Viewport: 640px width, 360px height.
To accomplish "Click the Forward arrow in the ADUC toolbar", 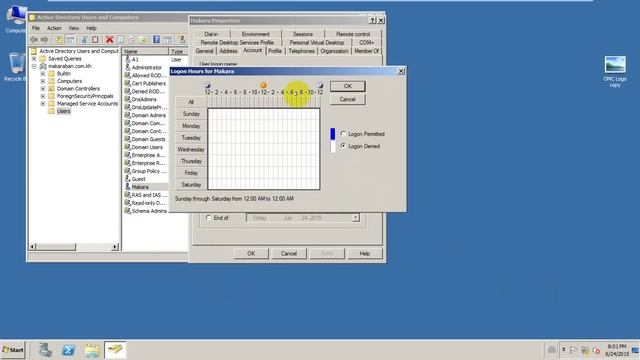I will [44, 39].
